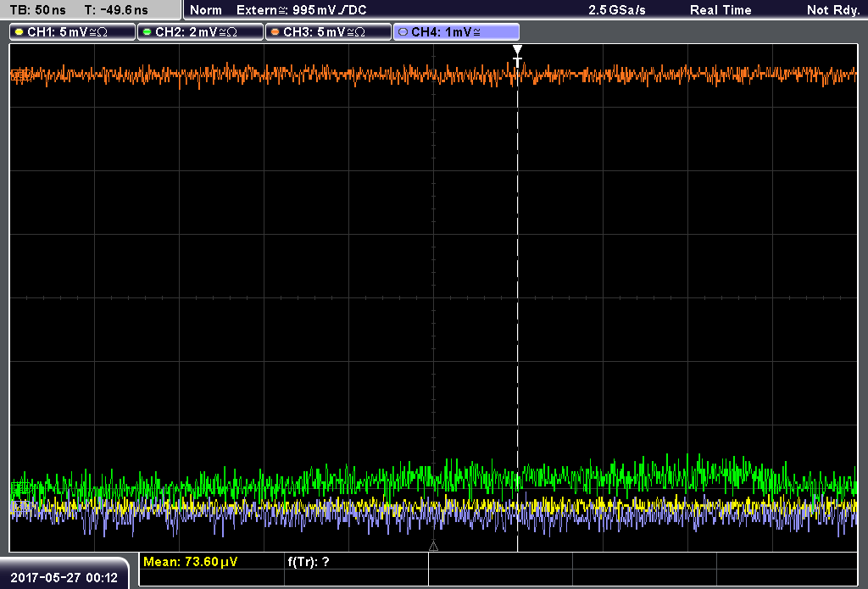Viewport: 868px width, 589px height.
Task: Click the 2017-05-27 00:12 date stamp
Action: pyautogui.click(x=64, y=578)
